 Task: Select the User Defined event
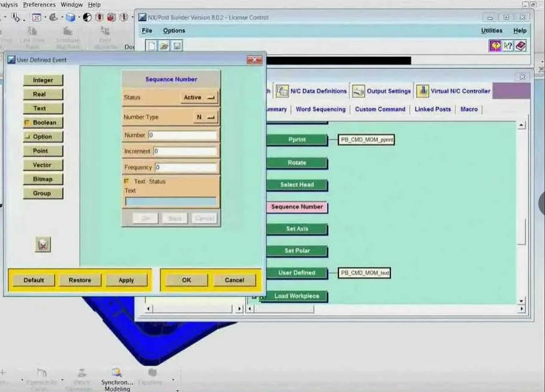tap(297, 273)
